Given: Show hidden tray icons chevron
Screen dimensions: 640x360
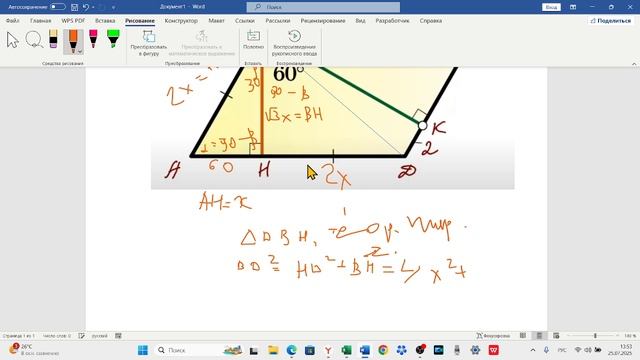Looking at the screenshot, I should pyautogui.click(x=533, y=350).
